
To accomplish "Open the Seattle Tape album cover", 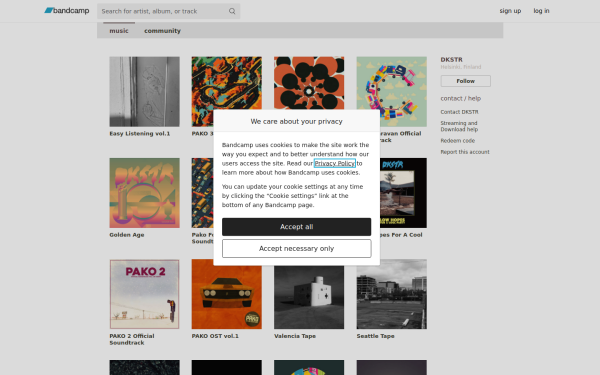I will pyautogui.click(x=392, y=294).
